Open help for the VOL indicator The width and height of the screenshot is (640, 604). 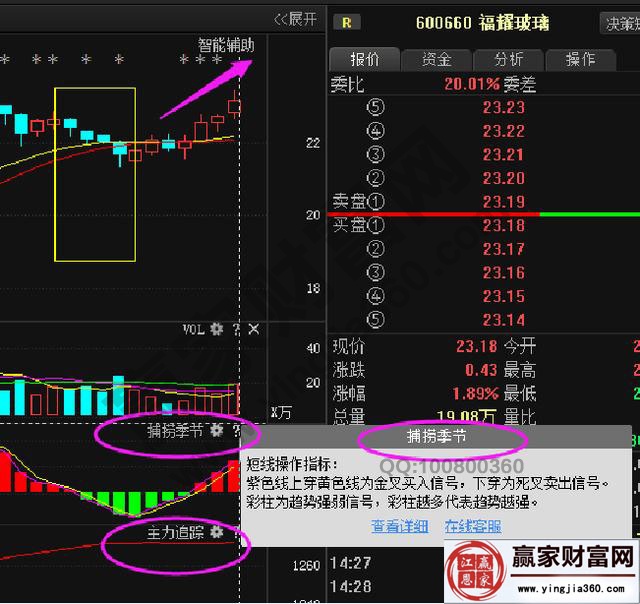[236, 329]
